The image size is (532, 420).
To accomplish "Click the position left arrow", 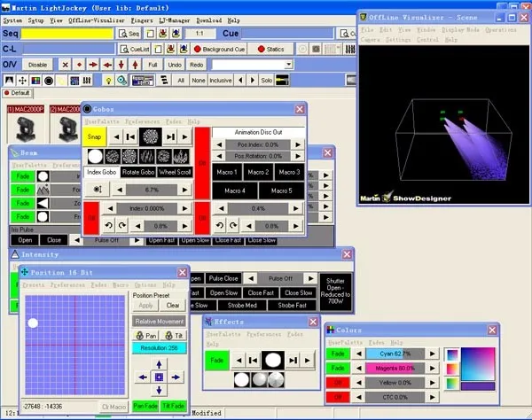I will tap(143, 377).
